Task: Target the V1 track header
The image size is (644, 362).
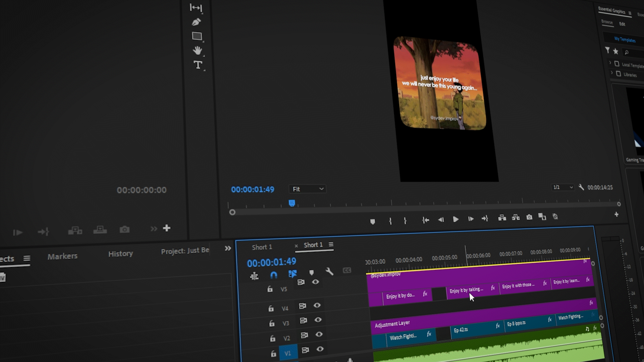Action: point(288,353)
